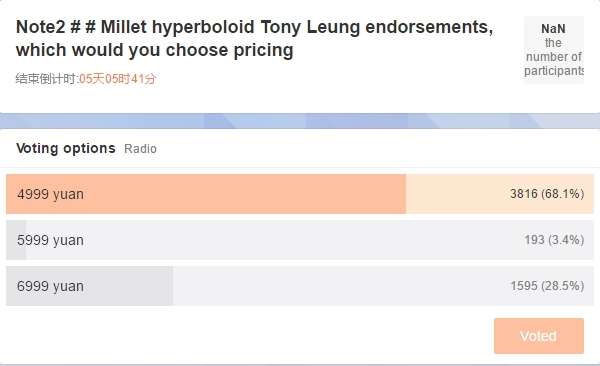This screenshot has width=600, height=366.
Task: Click the small gray bar for 5999 yuan
Action: click(16, 240)
